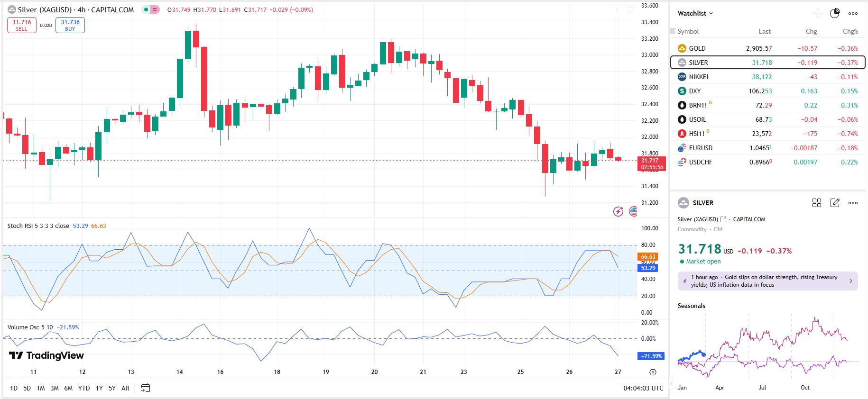Image resolution: width=868 pixels, height=399 pixels.
Task: Open the Watchlist three-dots more menu
Action: tap(853, 13)
